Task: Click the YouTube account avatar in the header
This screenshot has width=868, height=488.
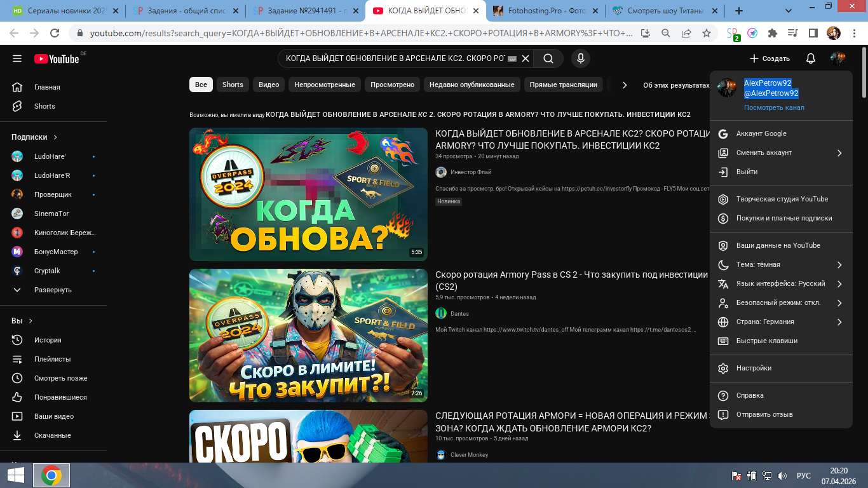Action: coord(837,58)
